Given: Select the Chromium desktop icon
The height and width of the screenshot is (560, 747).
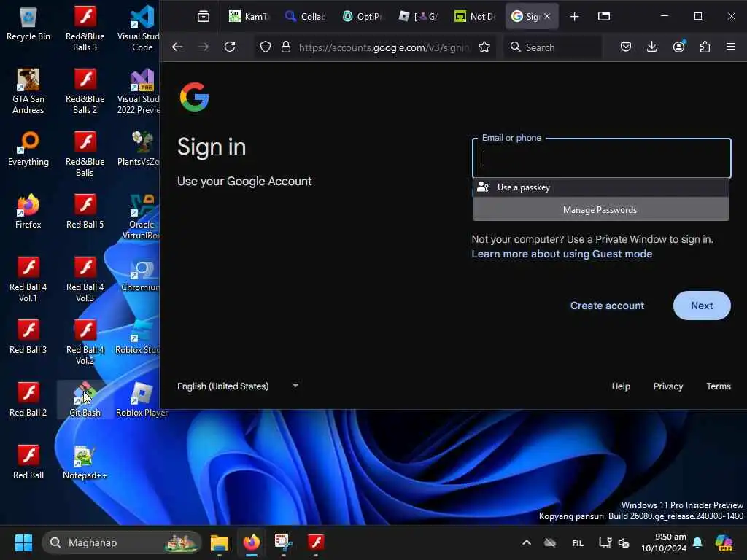Looking at the screenshot, I should tap(139, 275).
